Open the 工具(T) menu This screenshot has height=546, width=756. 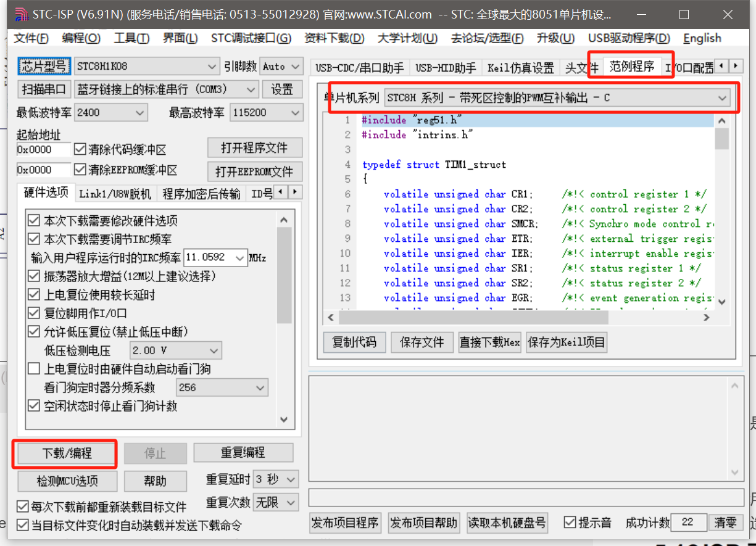(x=131, y=38)
